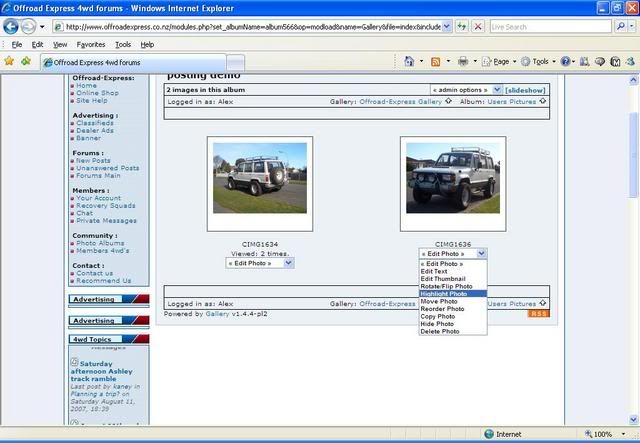Open the Help menu

147,45
